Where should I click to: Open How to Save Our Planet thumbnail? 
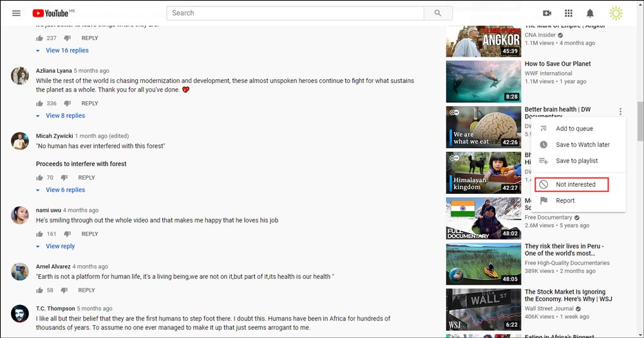pos(484,81)
